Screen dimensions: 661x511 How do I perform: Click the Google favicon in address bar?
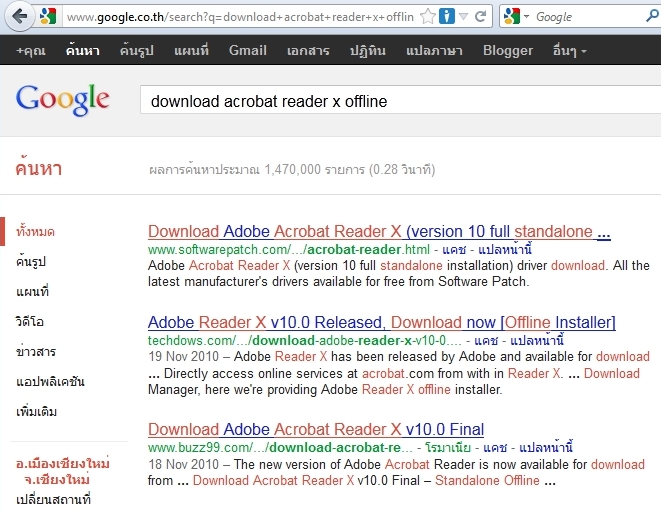pyautogui.click(x=48, y=16)
